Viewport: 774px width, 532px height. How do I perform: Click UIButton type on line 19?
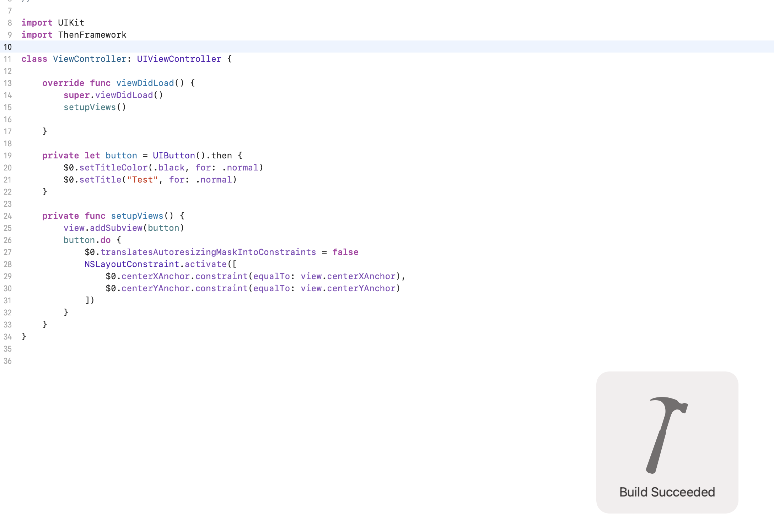pos(174,156)
